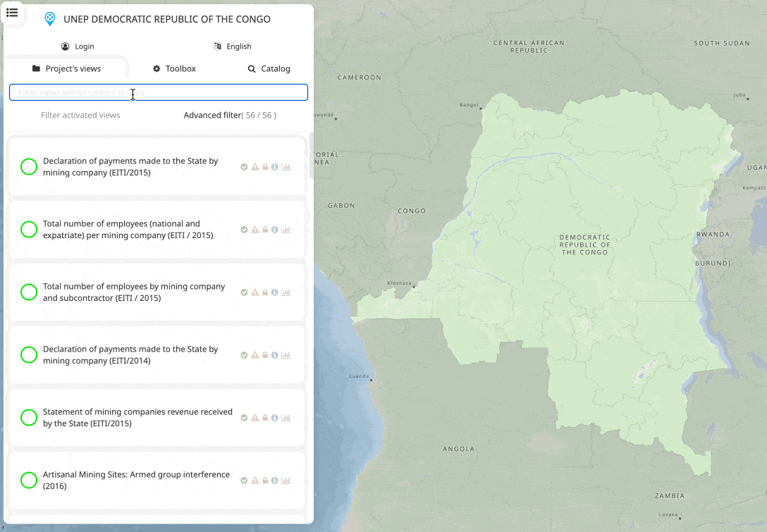767x532 pixels.
Task: Click info icon on Declaration of payments EITI/2014
Action: coord(275,355)
